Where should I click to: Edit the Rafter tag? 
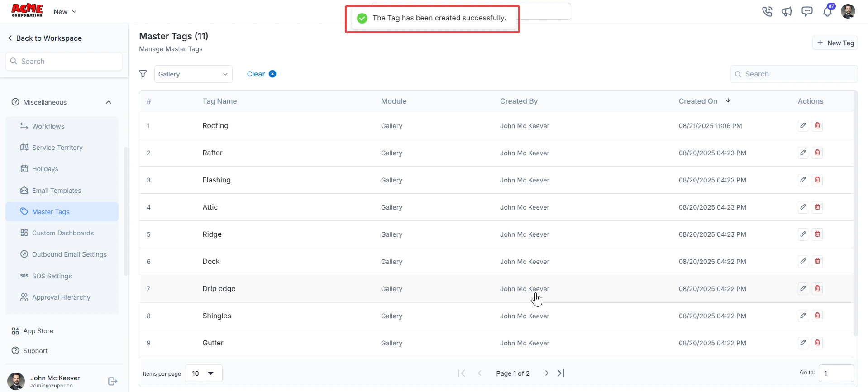coord(803,153)
